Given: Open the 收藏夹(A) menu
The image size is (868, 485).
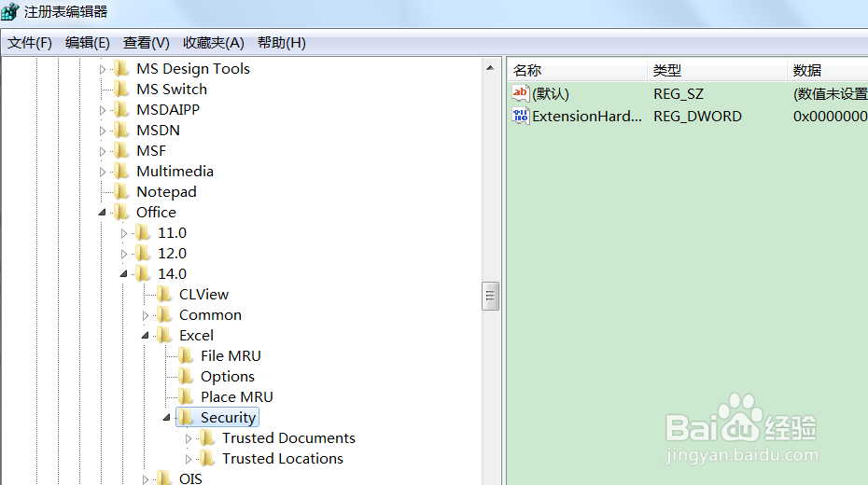Looking at the screenshot, I should pyautogui.click(x=214, y=43).
